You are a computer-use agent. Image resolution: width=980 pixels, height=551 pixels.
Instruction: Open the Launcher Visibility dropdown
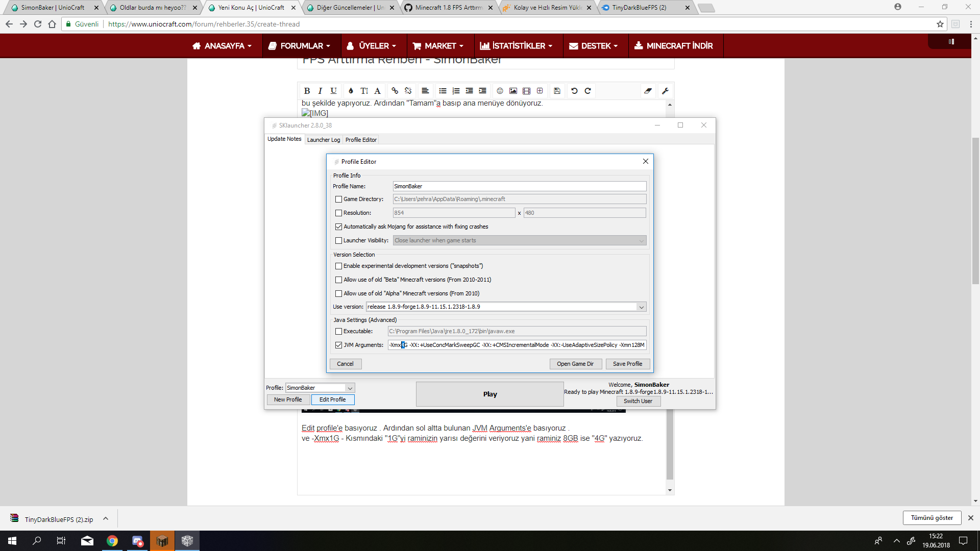tap(520, 240)
